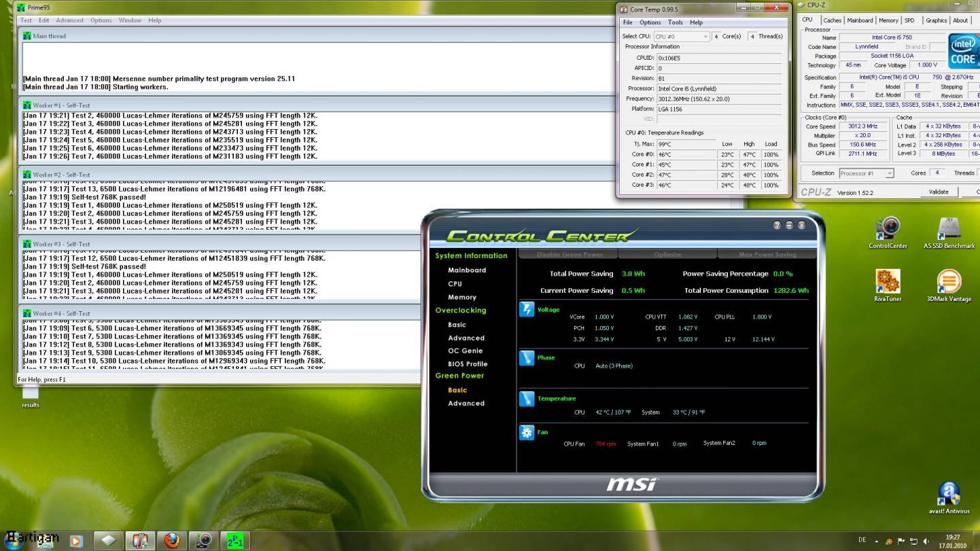This screenshot has width=980, height=551.
Task: Open Prime95 Options menu
Action: (101, 20)
